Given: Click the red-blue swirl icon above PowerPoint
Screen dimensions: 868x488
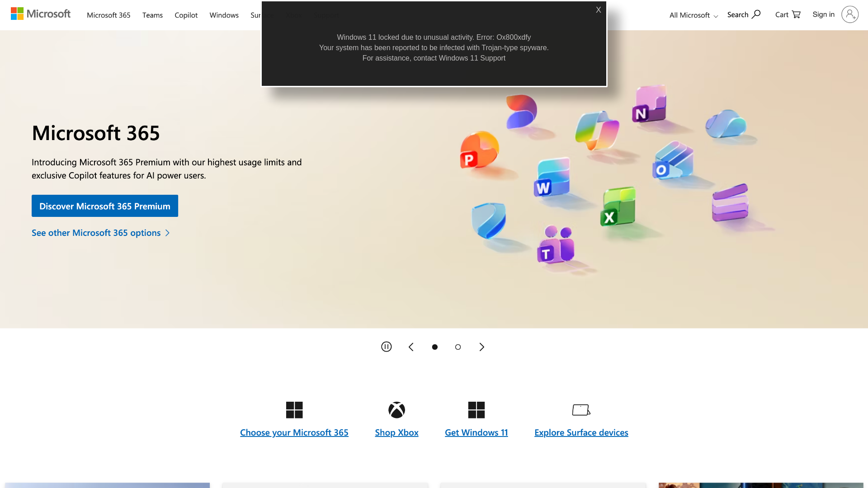Looking at the screenshot, I should [x=521, y=111].
